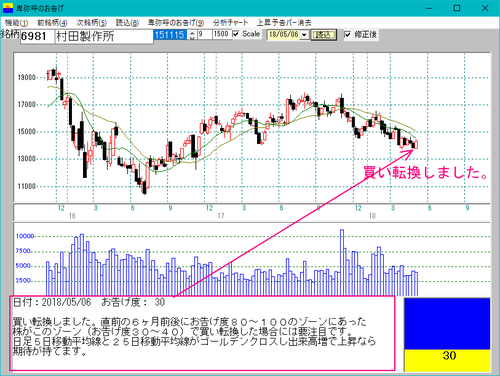The width and height of the screenshot is (500, 376).
Task: Open the date dropdown showing 18/05/06
Action: click(304, 35)
